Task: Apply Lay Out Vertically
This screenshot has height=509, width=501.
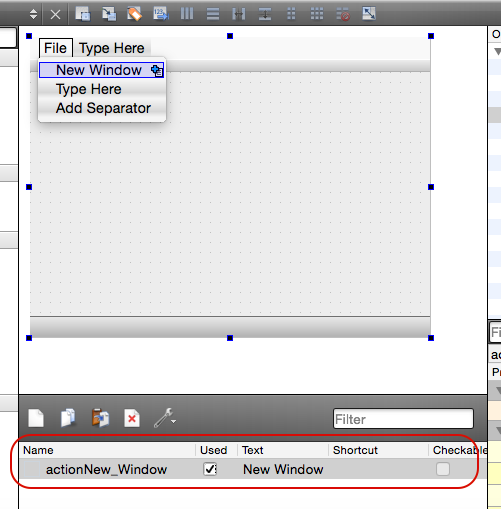Action: [213, 14]
